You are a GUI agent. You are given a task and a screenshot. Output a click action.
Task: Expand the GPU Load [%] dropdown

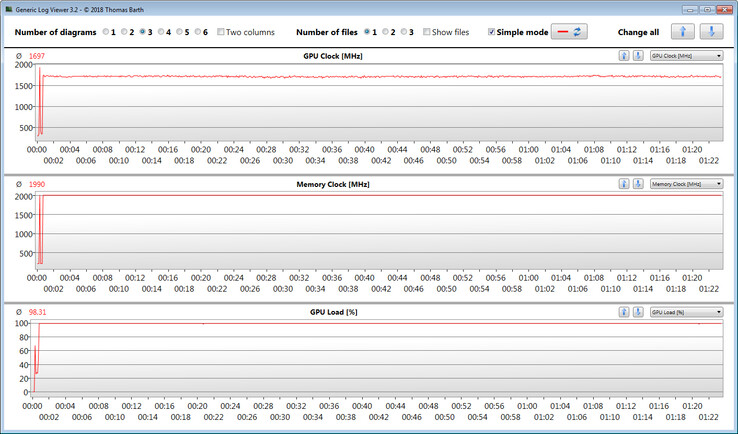pyautogui.click(x=686, y=312)
